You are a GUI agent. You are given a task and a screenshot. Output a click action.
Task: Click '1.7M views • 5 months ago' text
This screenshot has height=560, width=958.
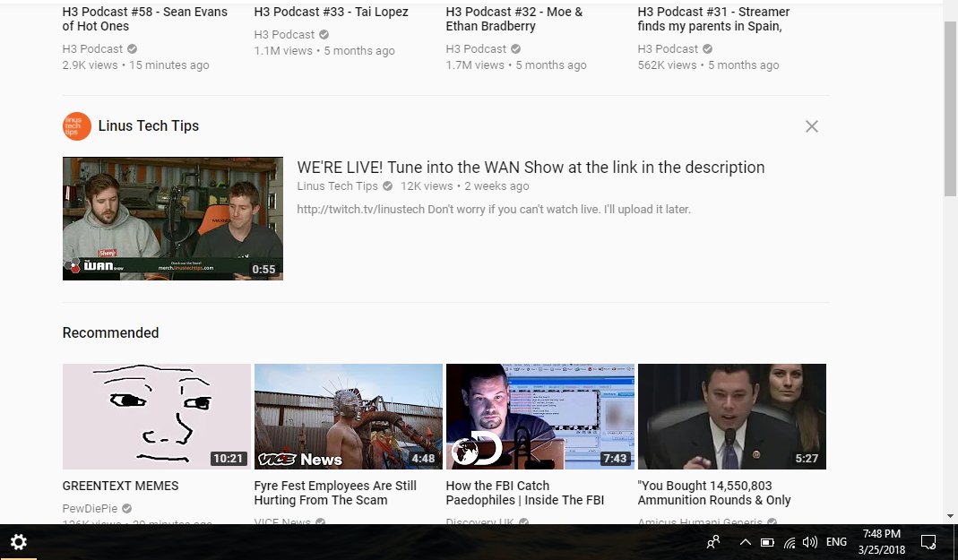pyautogui.click(x=516, y=65)
